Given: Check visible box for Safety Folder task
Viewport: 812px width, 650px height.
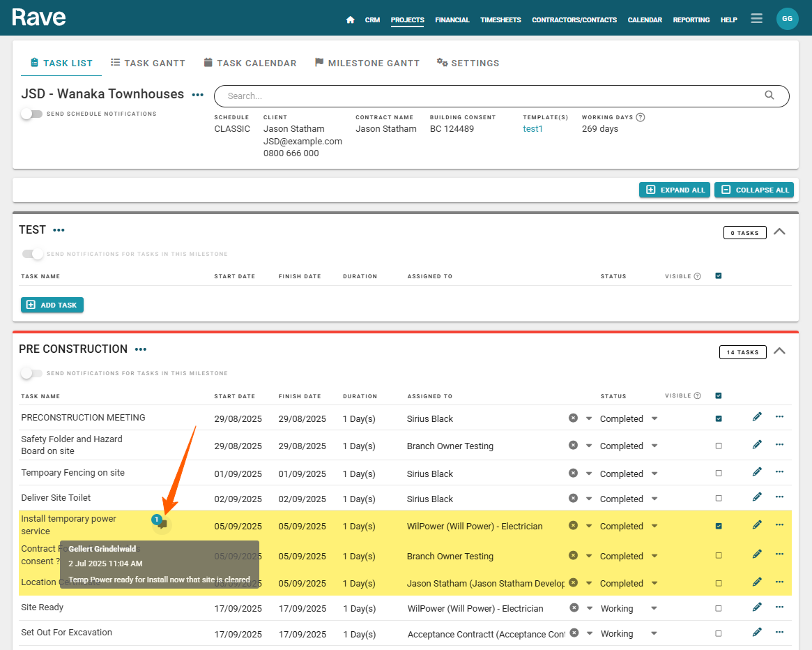Looking at the screenshot, I should point(719,446).
